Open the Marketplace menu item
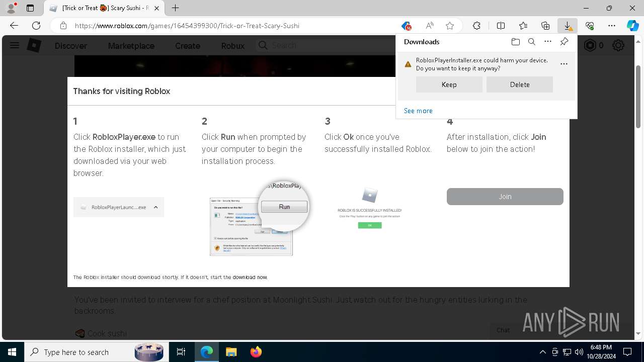The height and width of the screenshot is (362, 644). (131, 46)
